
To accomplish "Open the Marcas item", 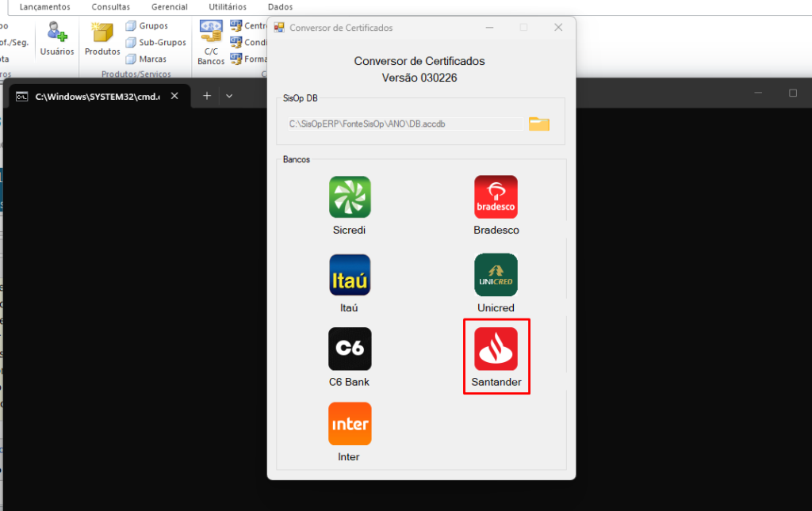I will click(146, 59).
